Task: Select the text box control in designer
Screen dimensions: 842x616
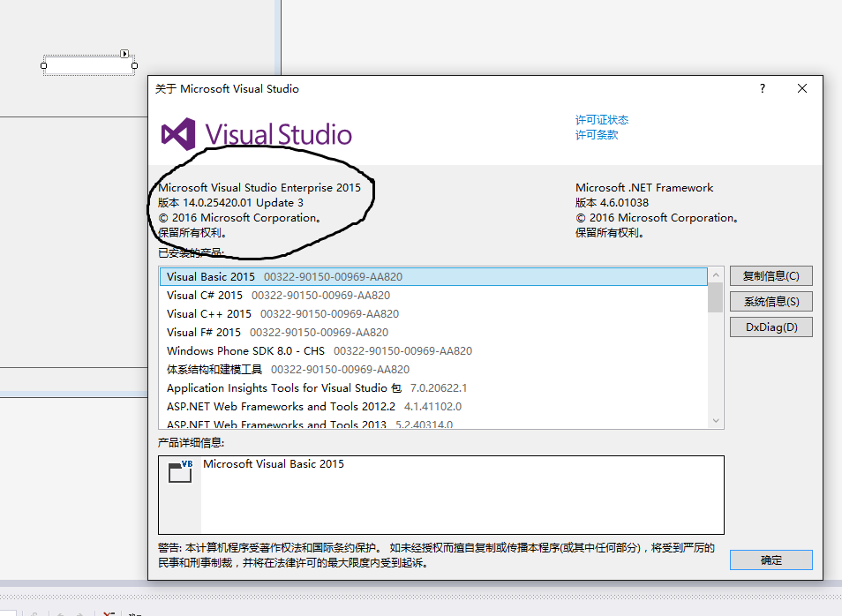Action: click(x=89, y=65)
